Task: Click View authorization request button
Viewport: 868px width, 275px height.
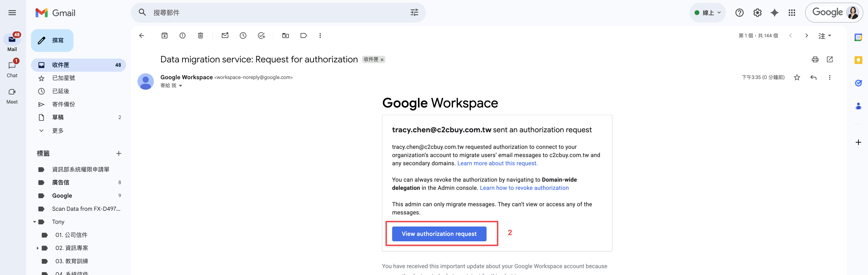Action: 439,234
